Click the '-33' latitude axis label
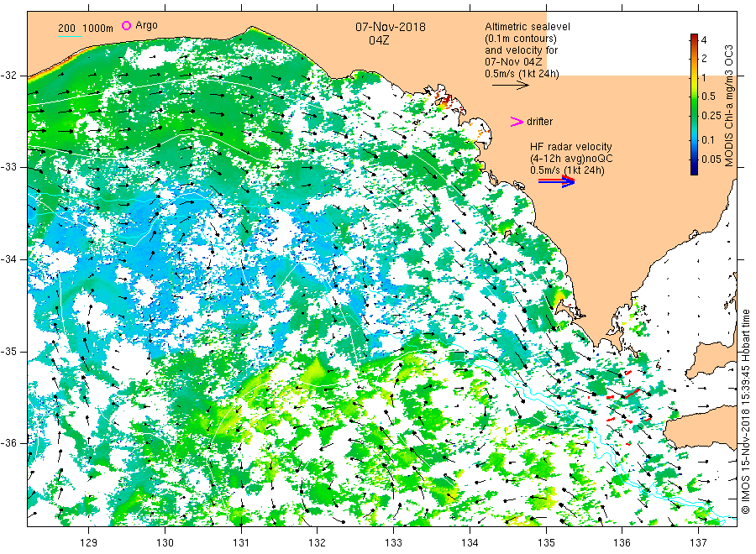This screenshot has height=554, width=756. (x=8, y=167)
